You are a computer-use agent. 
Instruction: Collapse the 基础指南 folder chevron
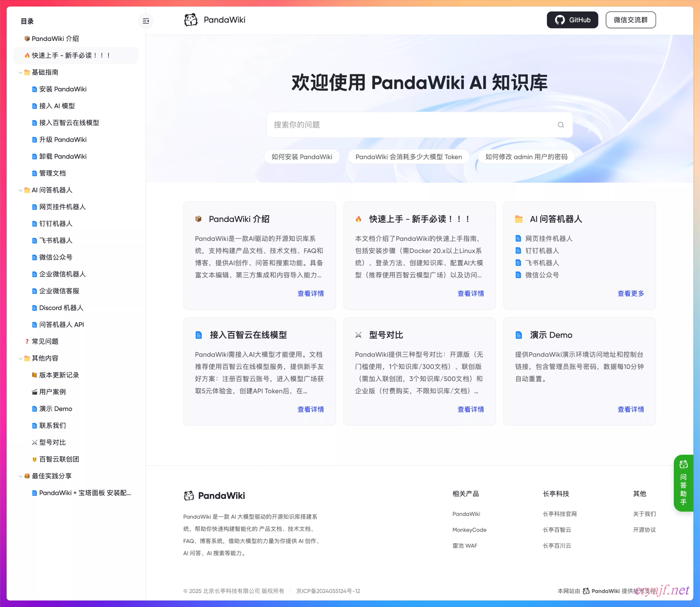[20, 73]
